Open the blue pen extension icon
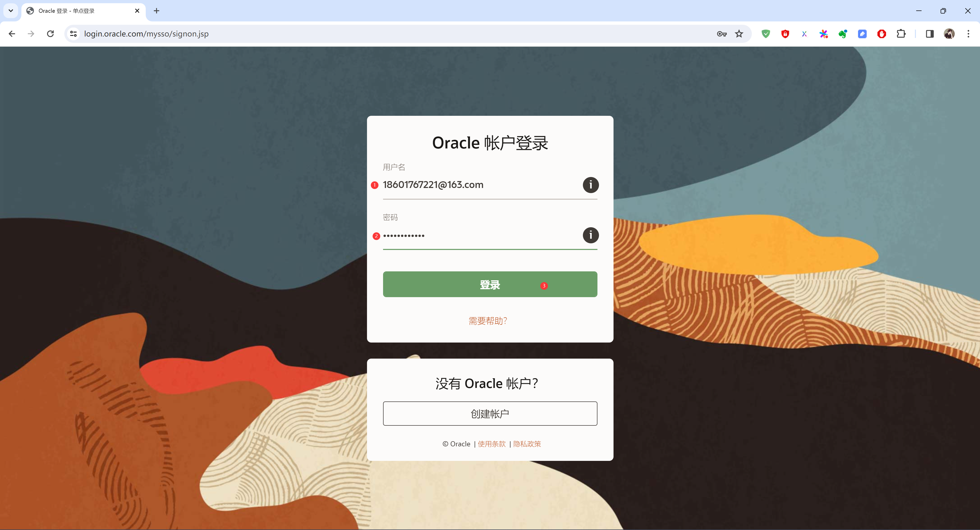The width and height of the screenshot is (980, 530). [862, 34]
